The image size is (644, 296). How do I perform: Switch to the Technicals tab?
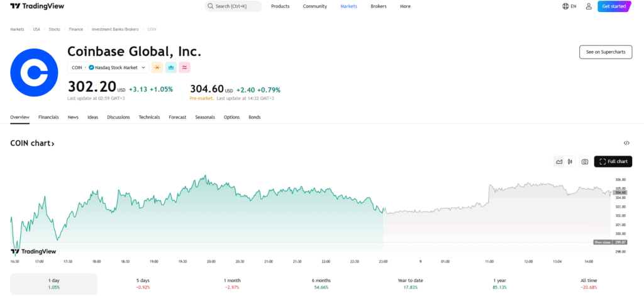click(x=149, y=117)
